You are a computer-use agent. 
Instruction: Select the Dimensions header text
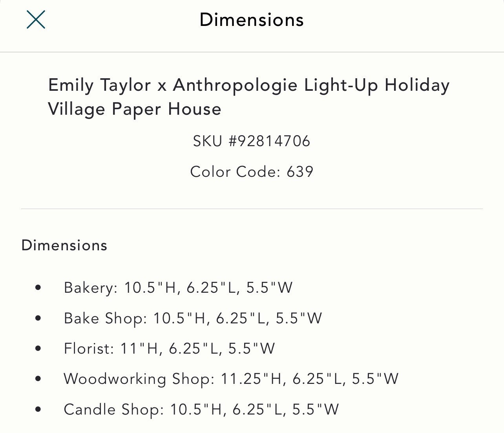252,20
